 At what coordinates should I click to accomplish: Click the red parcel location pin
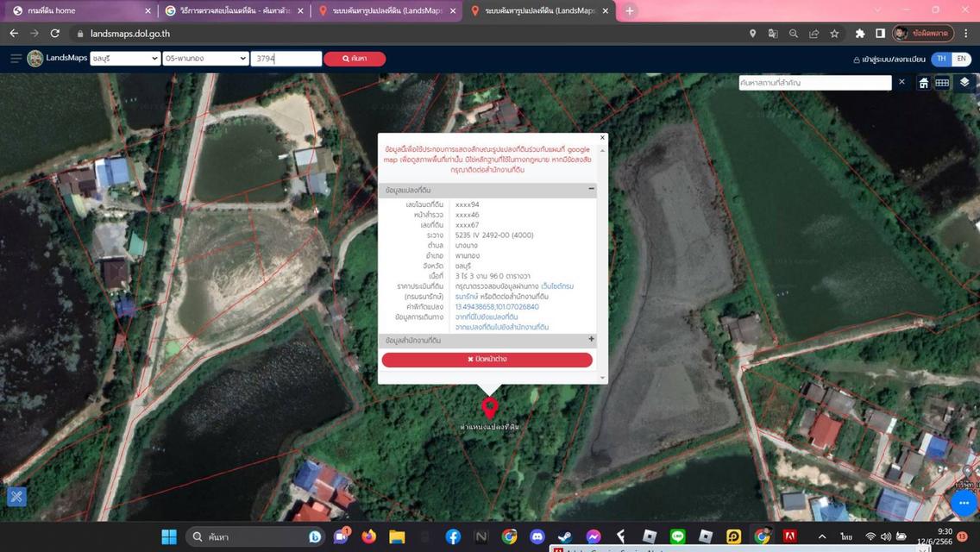pos(490,408)
